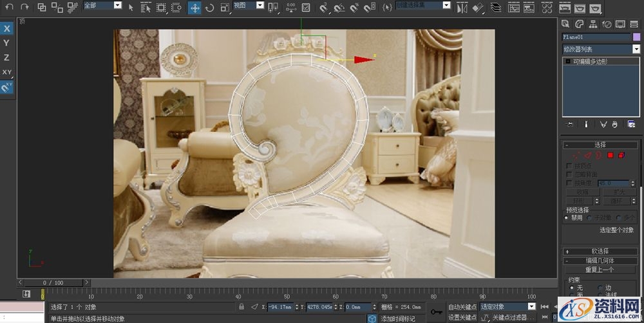644x323 pixels.
Task: Open the Select by Name list
Action: (146, 7)
